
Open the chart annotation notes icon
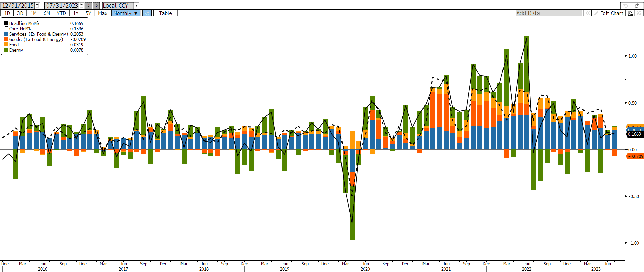[x=630, y=13]
